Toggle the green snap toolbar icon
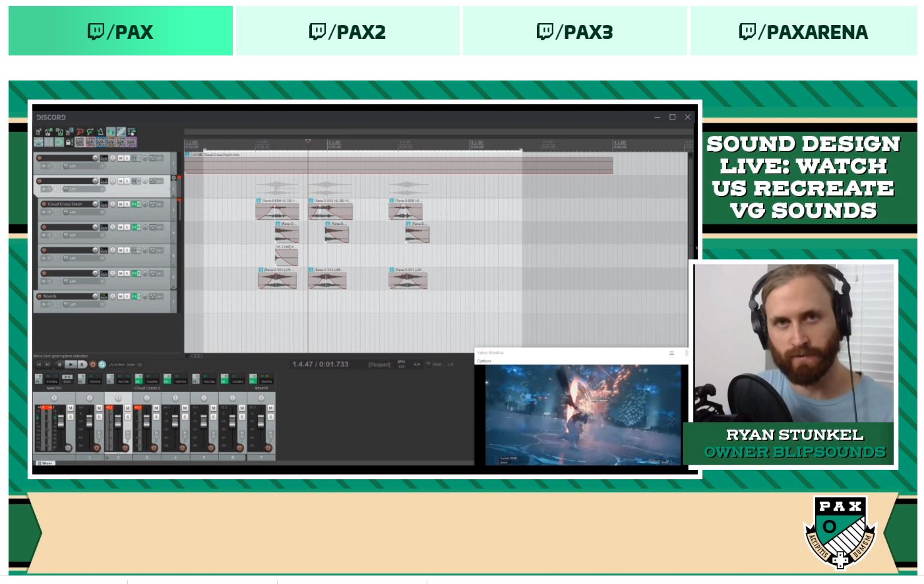This screenshot has width=924, height=584. [x=59, y=142]
